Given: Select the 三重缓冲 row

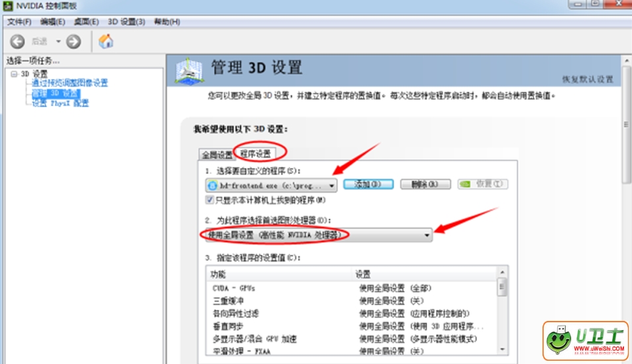Looking at the screenshot, I should tap(352, 300).
